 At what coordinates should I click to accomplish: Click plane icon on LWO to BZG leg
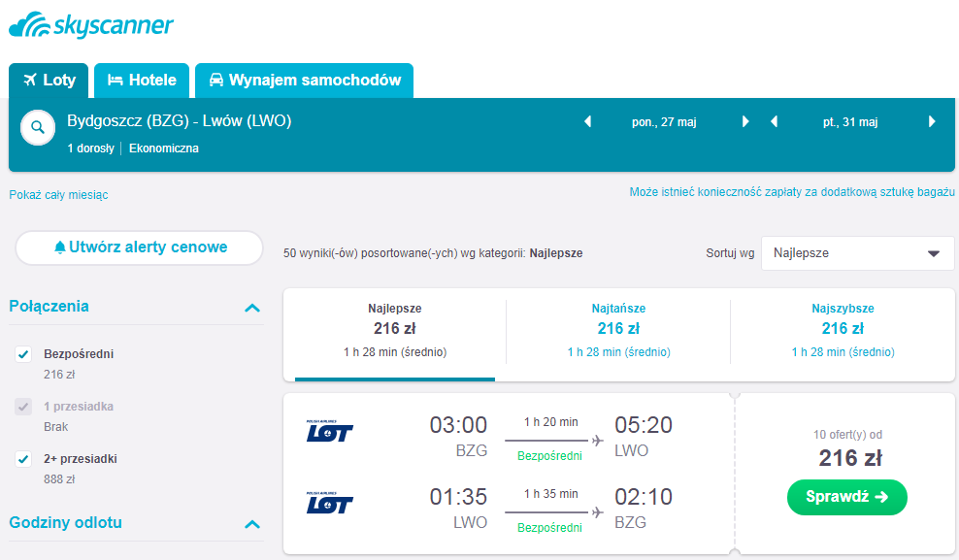(598, 512)
